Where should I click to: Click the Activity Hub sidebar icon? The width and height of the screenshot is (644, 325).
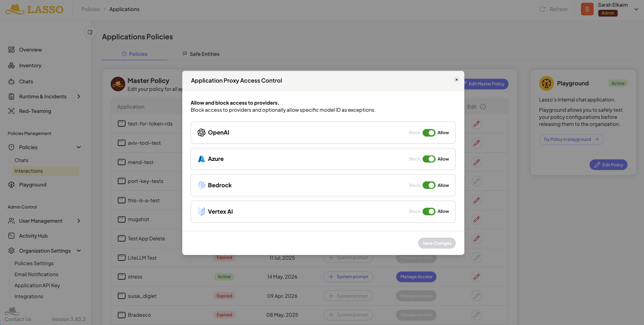11,236
